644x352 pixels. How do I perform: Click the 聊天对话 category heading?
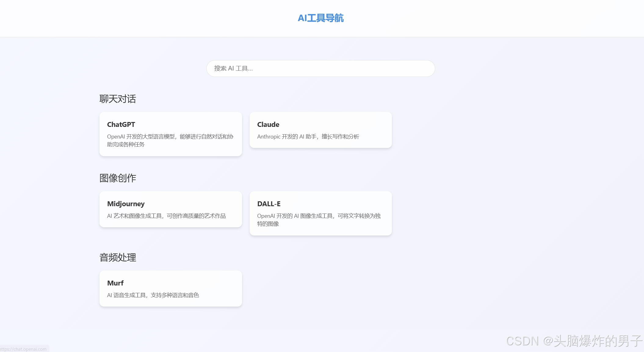[x=118, y=99]
